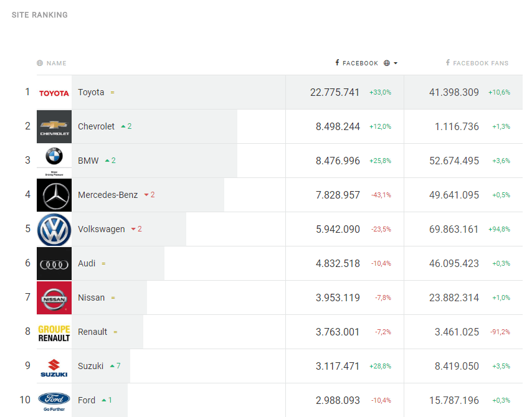Click Toyota's unchanged rank equals sign
This screenshot has width=532, height=417.
[x=112, y=92]
